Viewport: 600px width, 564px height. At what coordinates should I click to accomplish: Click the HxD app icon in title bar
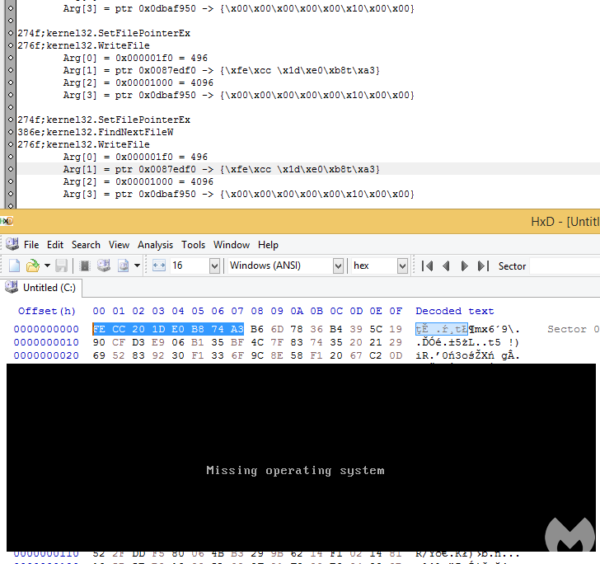tap(7, 221)
